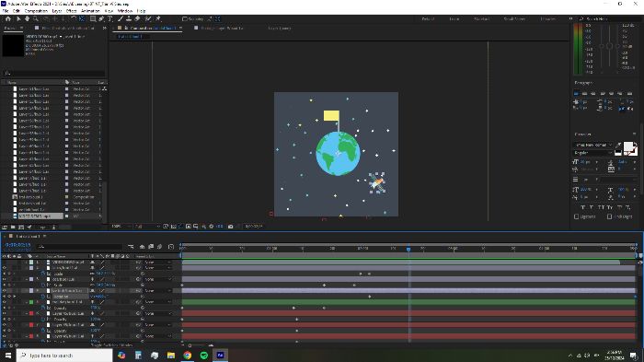Open the Graph Editor icon
Image resolution: width=644 pixels, height=362 pixels.
171,247
